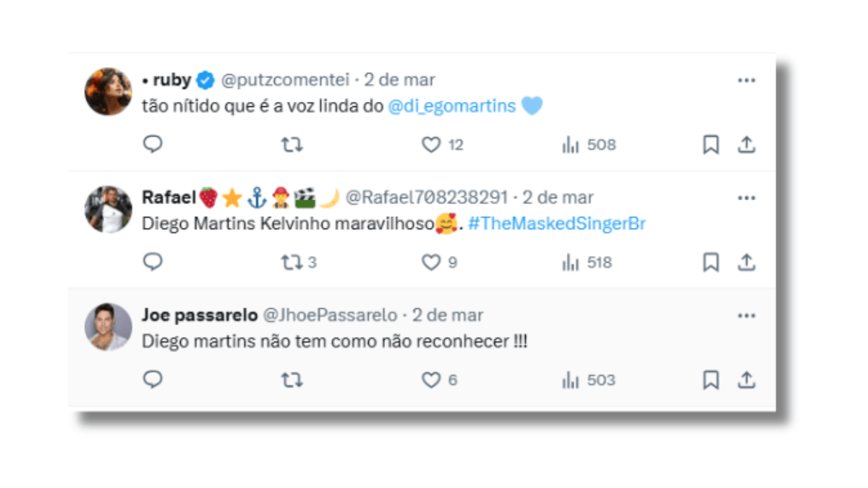Reply to Rafael's tweet
The height and width of the screenshot is (488, 868).
pyautogui.click(x=153, y=262)
